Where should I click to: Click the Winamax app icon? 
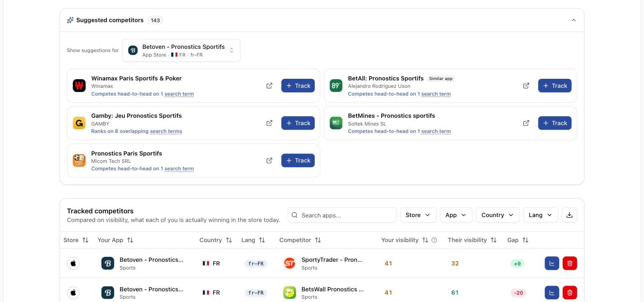pyautogui.click(x=79, y=86)
